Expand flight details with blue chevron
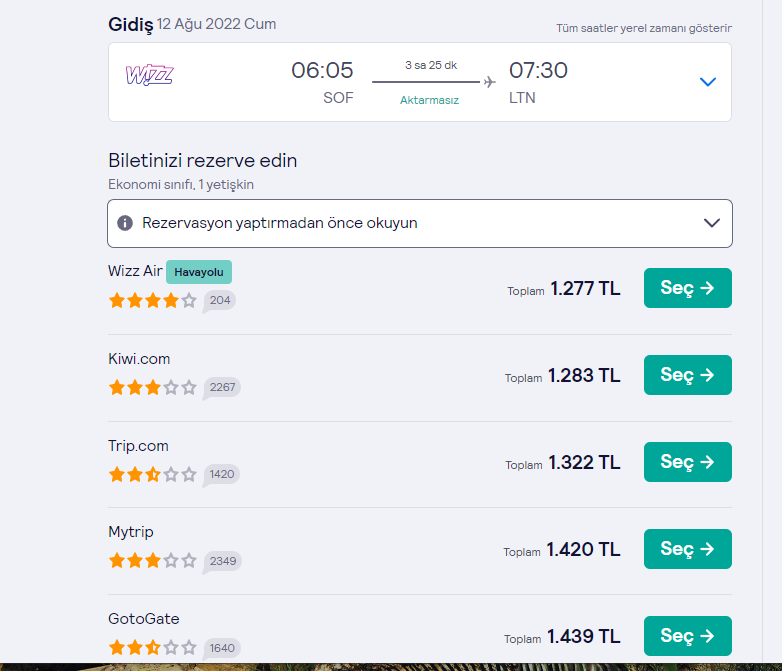This screenshot has height=671, width=782. pyautogui.click(x=708, y=82)
